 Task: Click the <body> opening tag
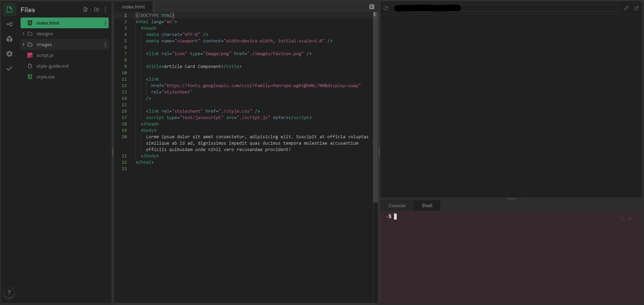click(148, 130)
